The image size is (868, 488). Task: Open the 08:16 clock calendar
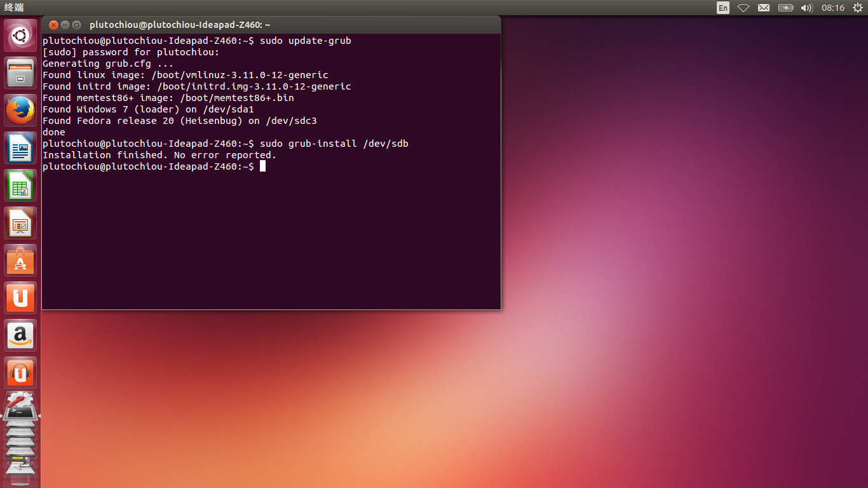click(833, 8)
